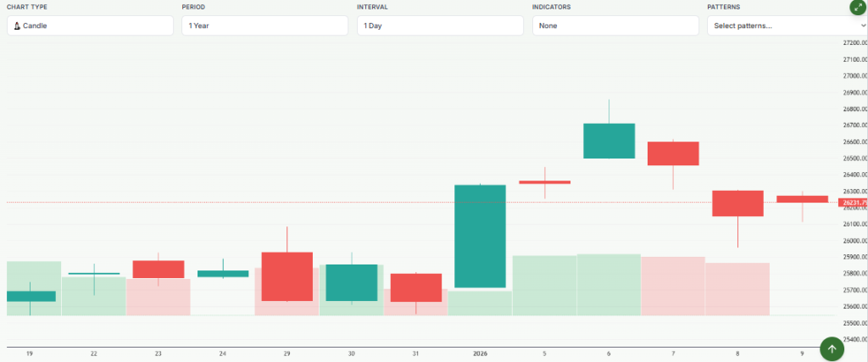This screenshot has width=868, height=362.
Task: Open the Interval 1 Day dropdown
Action: coord(440,25)
